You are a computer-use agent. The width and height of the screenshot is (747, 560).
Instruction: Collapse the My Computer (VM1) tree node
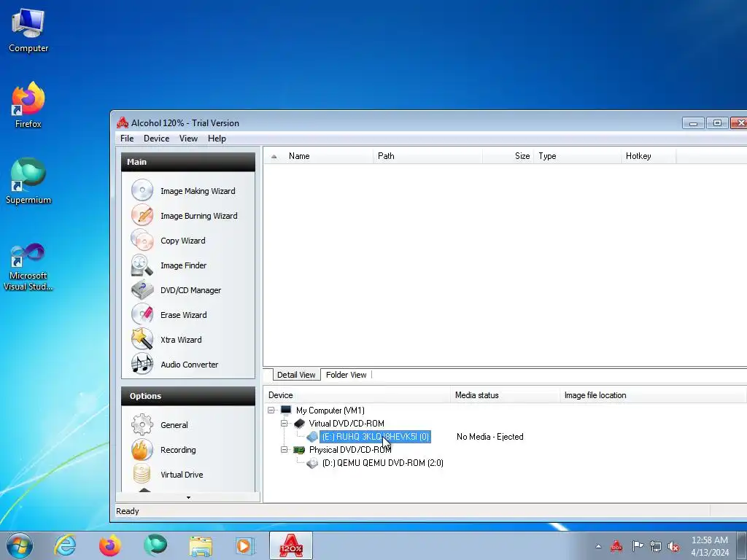click(271, 410)
